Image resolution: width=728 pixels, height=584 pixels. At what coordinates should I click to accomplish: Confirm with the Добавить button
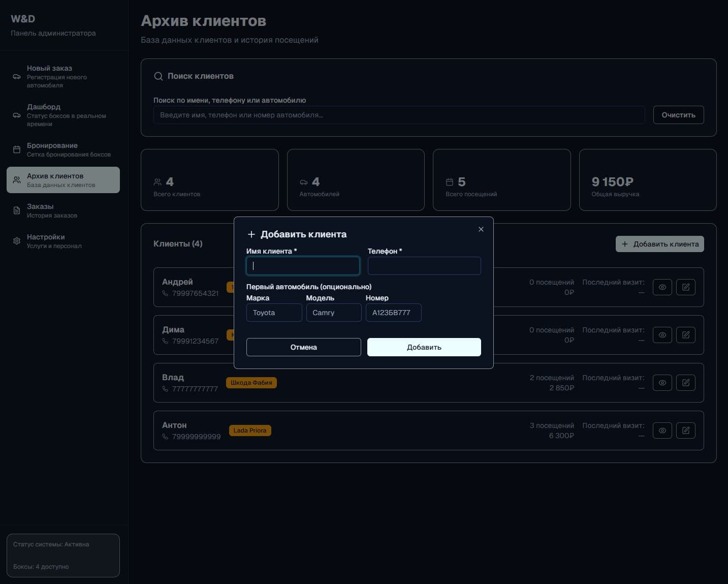pyautogui.click(x=424, y=347)
